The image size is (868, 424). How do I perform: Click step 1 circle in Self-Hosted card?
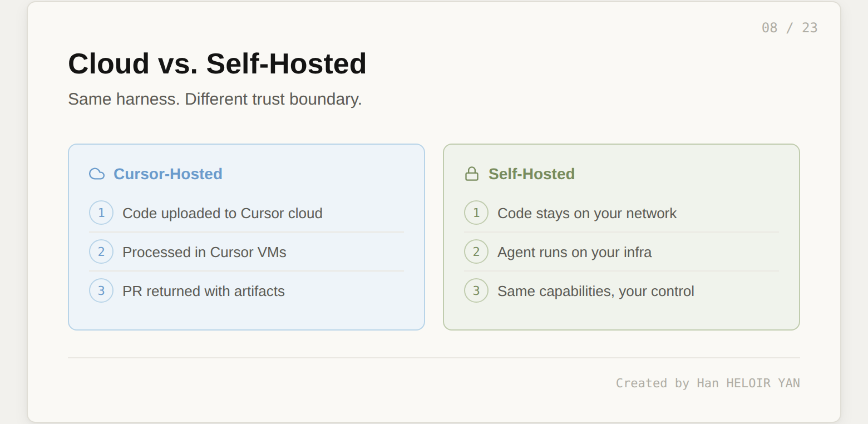coord(476,213)
